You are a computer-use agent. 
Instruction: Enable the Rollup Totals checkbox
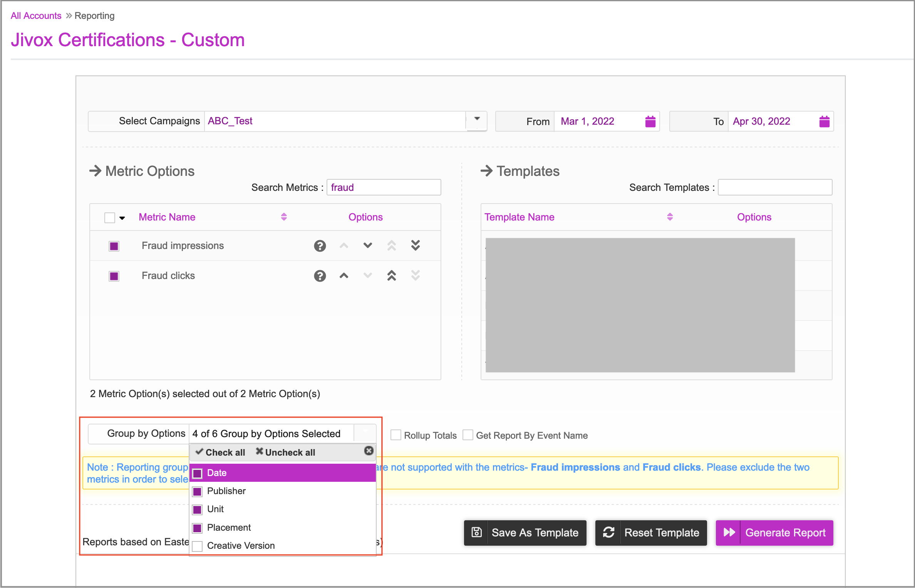tap(395, 435)
